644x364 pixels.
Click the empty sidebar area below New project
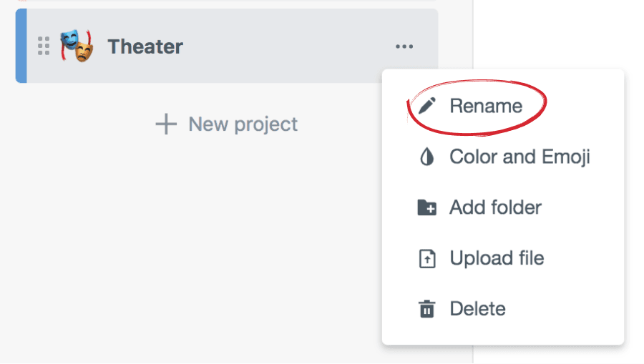[200, 250]
